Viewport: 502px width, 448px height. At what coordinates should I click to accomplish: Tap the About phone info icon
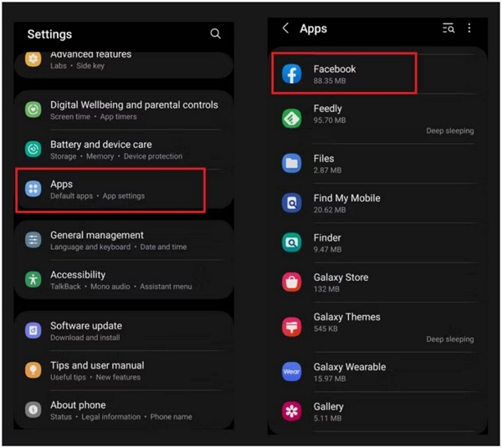point(33,410)
